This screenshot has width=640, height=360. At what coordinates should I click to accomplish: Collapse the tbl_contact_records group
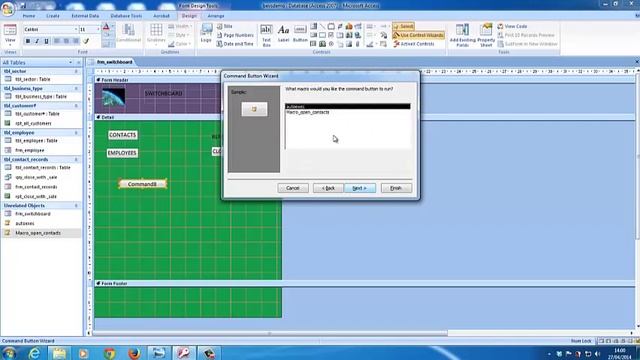[x=76, y=160]
